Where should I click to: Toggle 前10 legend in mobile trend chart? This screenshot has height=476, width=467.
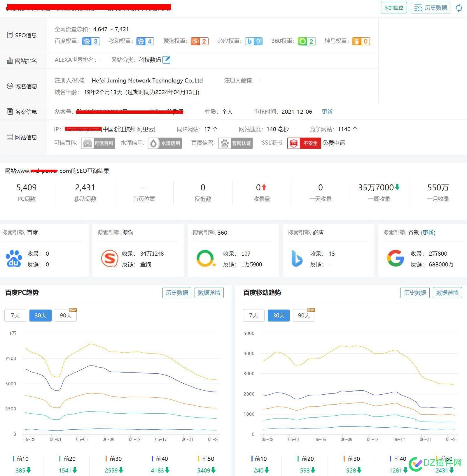pyautogui.click(x=259, y=459)
